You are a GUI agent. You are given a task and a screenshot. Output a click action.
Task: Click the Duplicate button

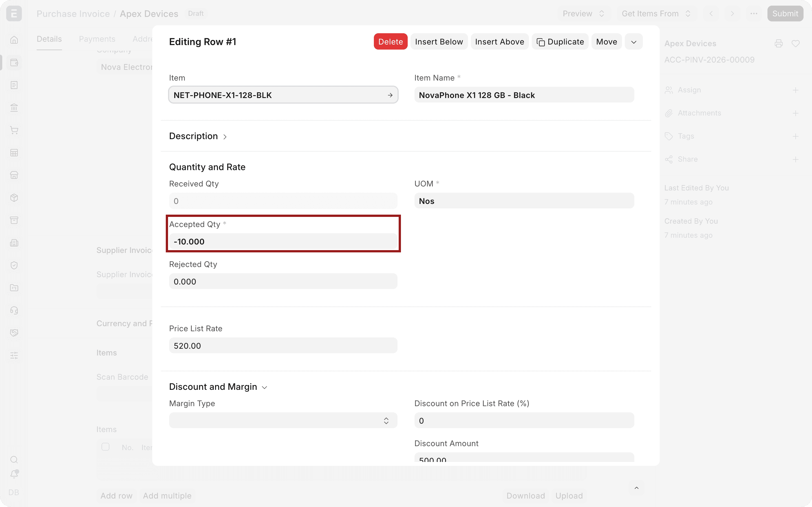560,42
